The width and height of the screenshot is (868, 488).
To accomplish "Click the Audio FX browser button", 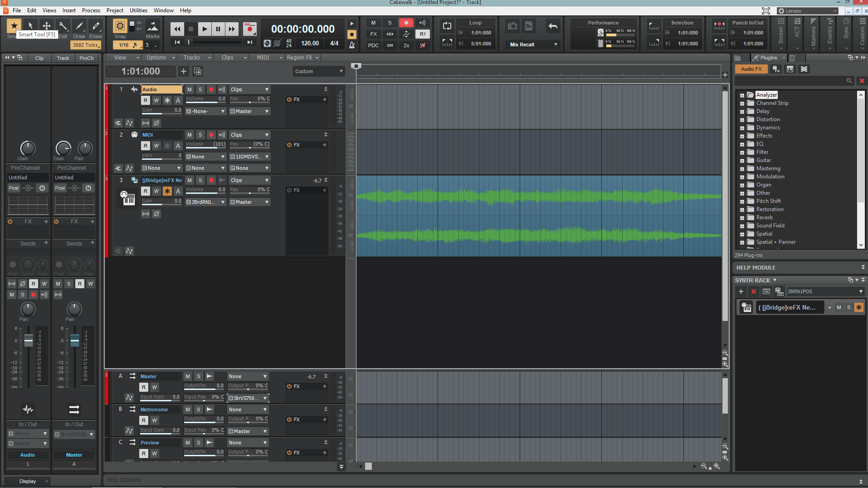I will (751, 69).
